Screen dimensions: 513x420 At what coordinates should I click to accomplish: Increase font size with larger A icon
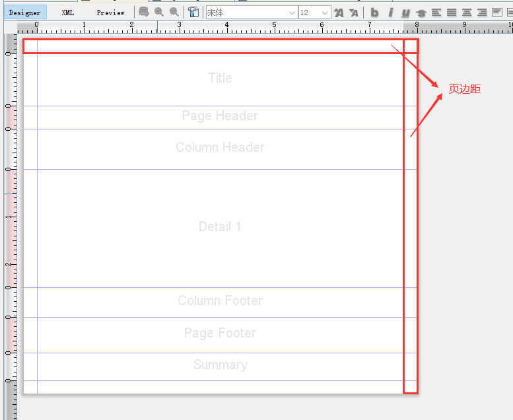339,13
